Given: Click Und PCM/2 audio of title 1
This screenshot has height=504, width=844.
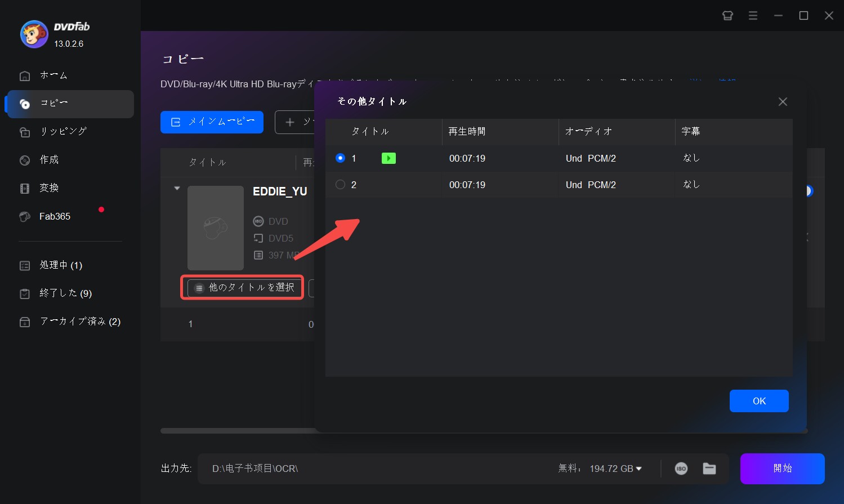Looking at the screenshot, I should [591, 158].
